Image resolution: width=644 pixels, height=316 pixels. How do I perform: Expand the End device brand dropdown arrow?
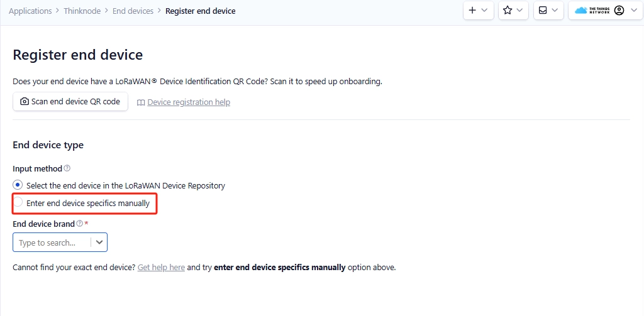(99, 242)
